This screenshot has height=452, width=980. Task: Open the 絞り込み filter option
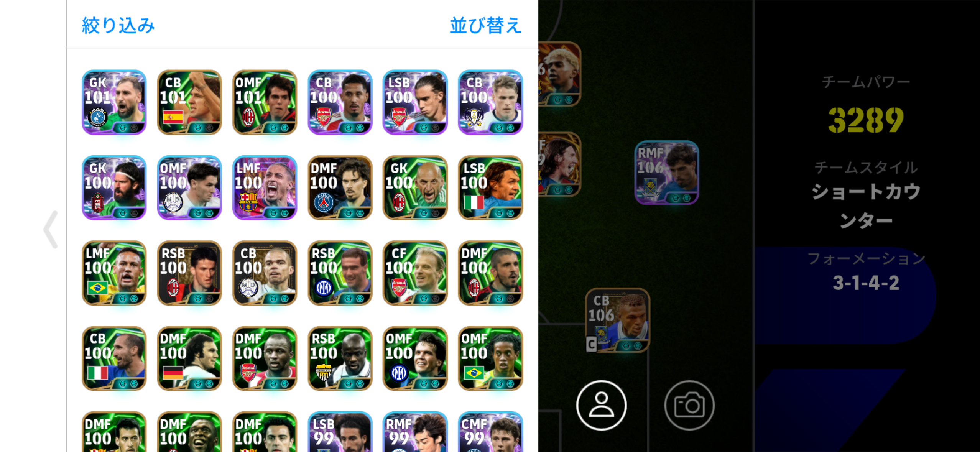click(118, 26)
